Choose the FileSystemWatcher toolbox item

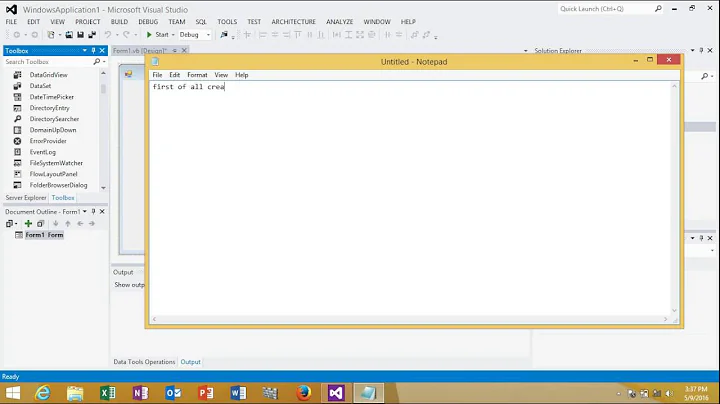coord(56,163)
